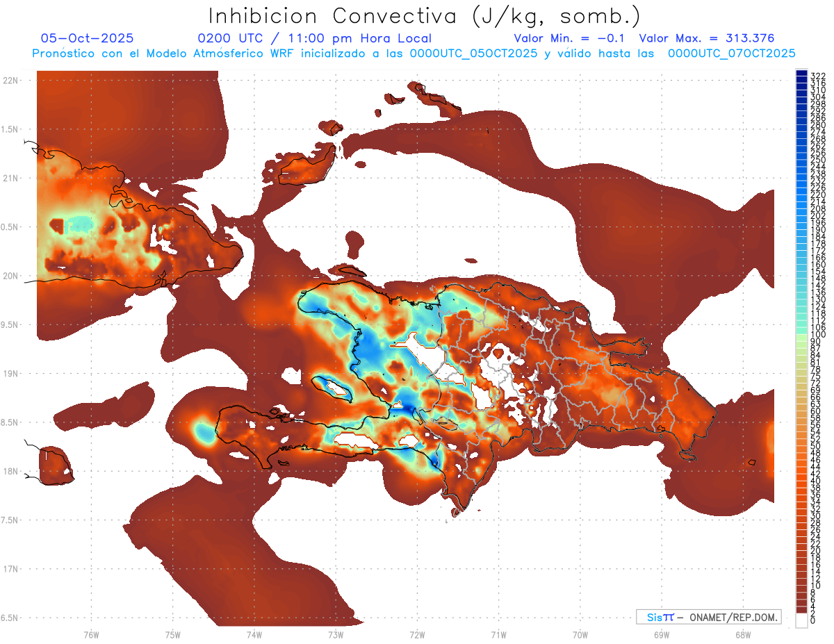Select the "Valor Max. = 313.376" readout
This screenshot has width=834, height=644.
707,38
